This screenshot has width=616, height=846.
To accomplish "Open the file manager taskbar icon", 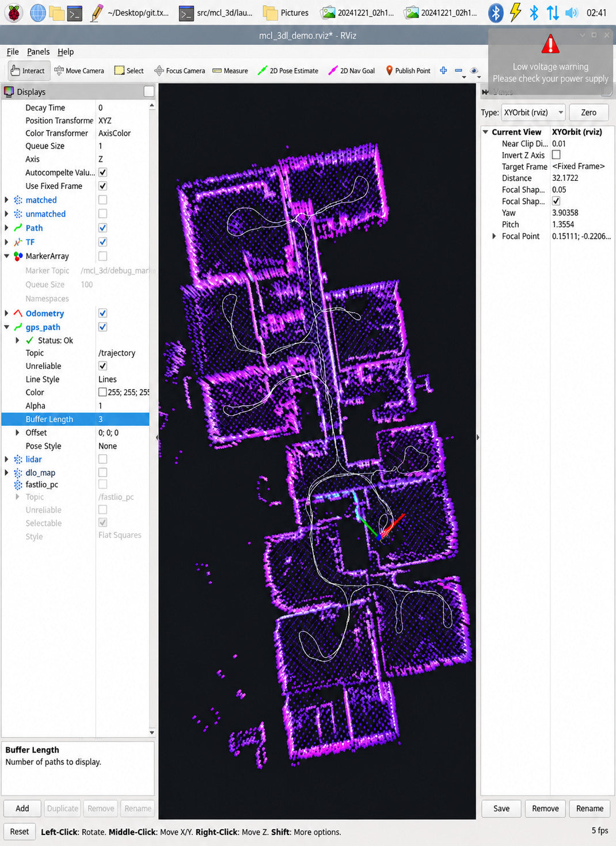I will [x=56, y=13].
